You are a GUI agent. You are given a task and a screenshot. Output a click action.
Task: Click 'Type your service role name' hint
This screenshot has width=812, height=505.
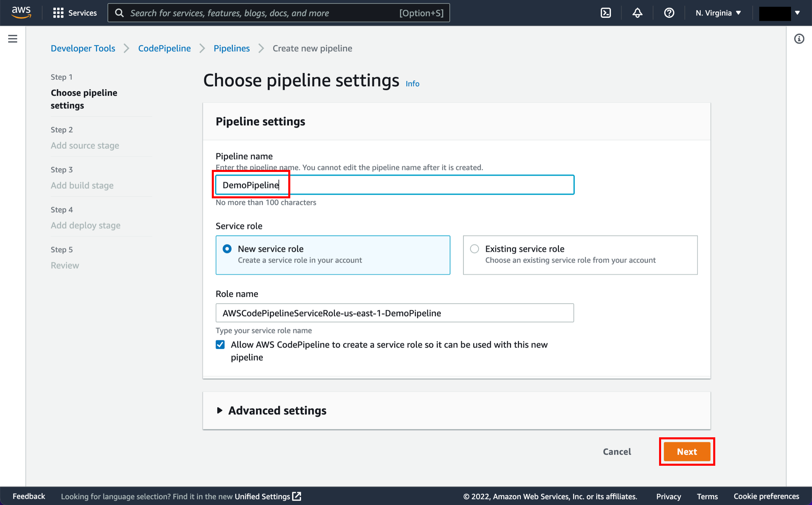(x=264, y=330)
